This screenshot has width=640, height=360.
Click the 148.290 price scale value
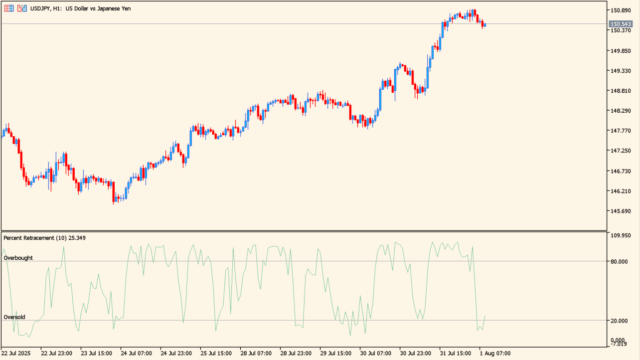click(621, 111)
